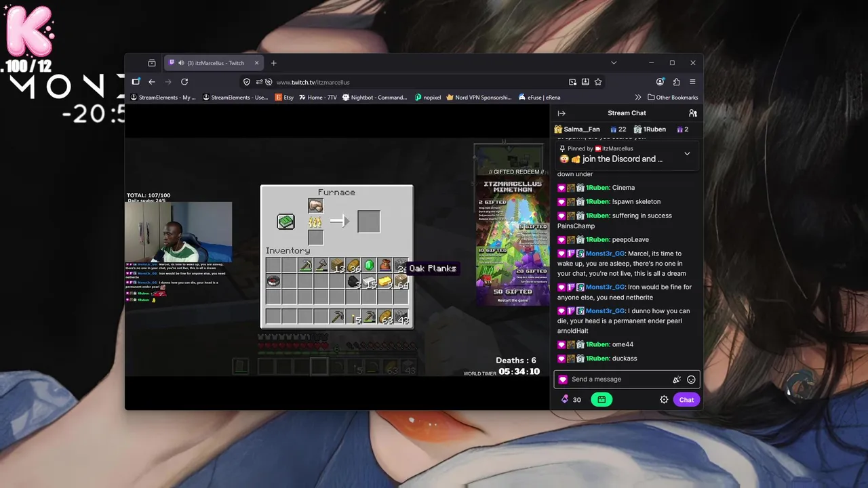868x488 pixels.
Task: Click 1Ruben's name on duckass message
Action: click(x=597, y=359)
